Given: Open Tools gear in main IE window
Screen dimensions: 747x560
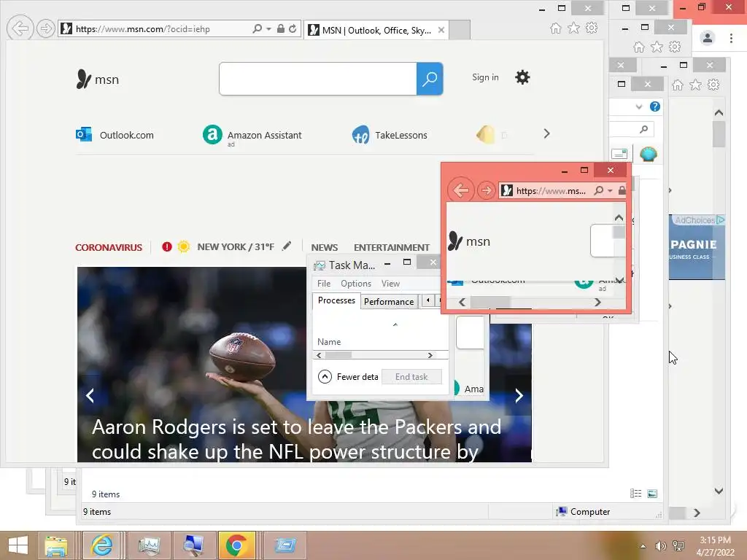Looking at the screenshot, I should click(592, 28).
